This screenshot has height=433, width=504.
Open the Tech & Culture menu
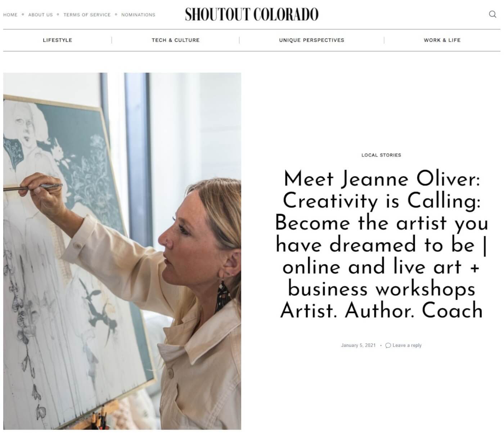point(176,40)
